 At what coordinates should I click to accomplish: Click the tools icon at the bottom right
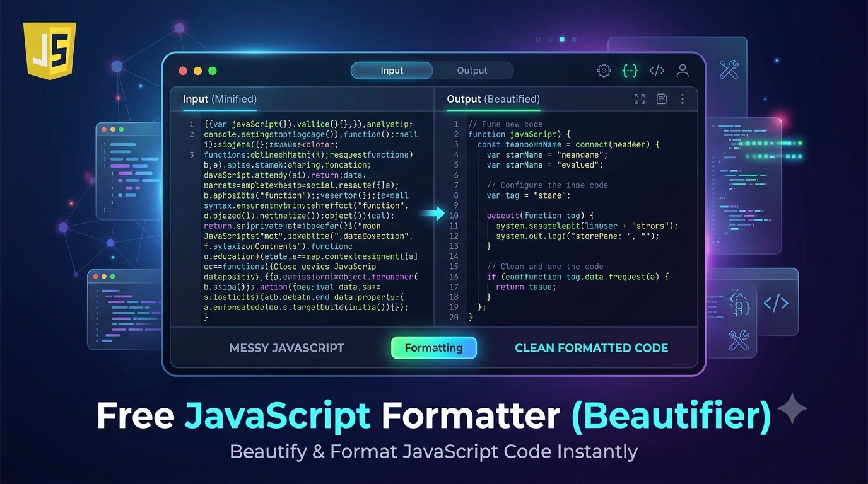(739, 340)
